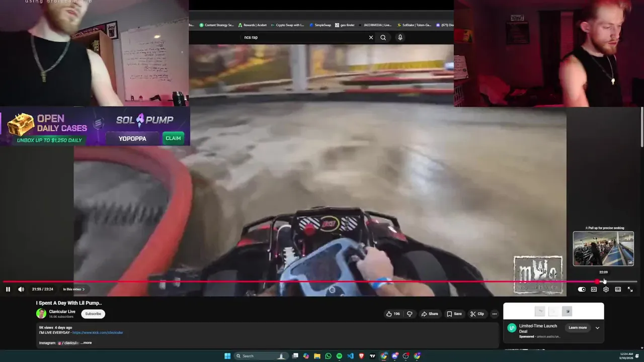Open the Limited-Time Launch Deal ad
Image resolution: width=644 pixels, height=362 pixels.
coord(538,328)
